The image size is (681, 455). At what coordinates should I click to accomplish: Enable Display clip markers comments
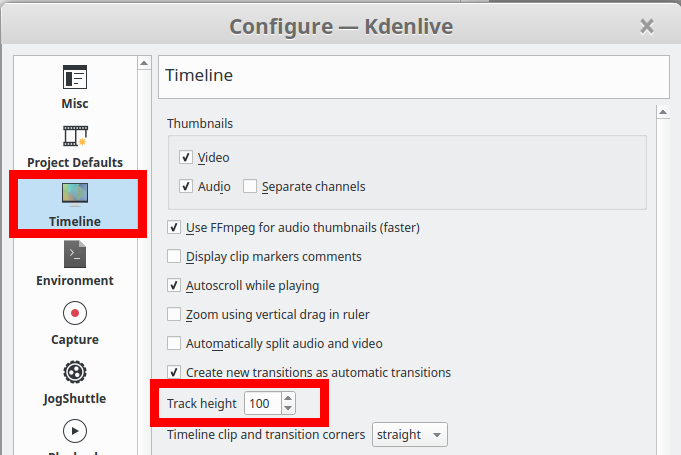[174, 256]
